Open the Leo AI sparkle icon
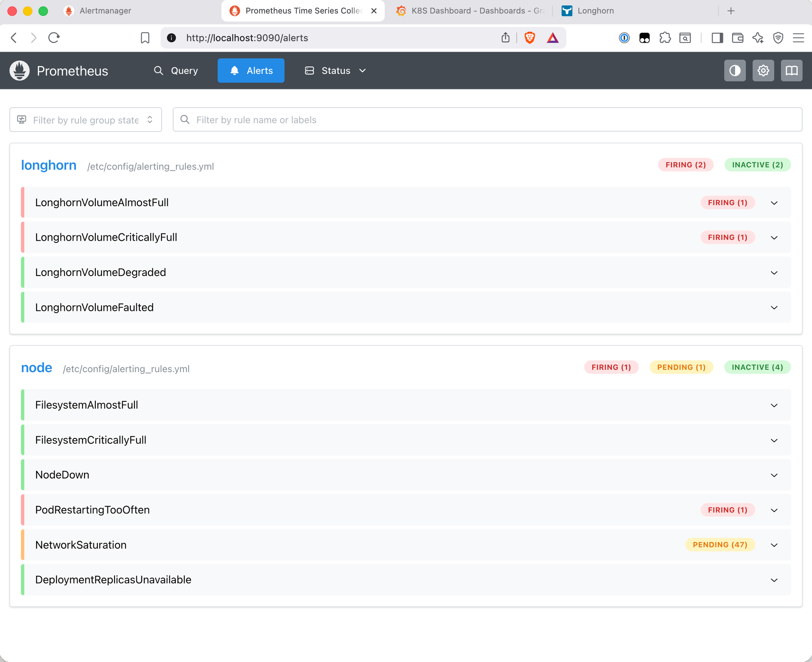 click(758, 38)
